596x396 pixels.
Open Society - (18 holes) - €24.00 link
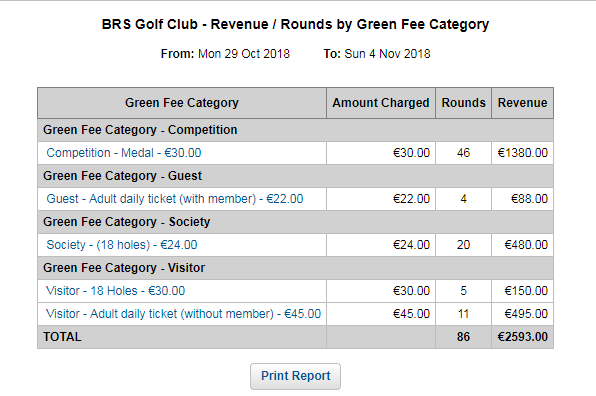point(122,245)
